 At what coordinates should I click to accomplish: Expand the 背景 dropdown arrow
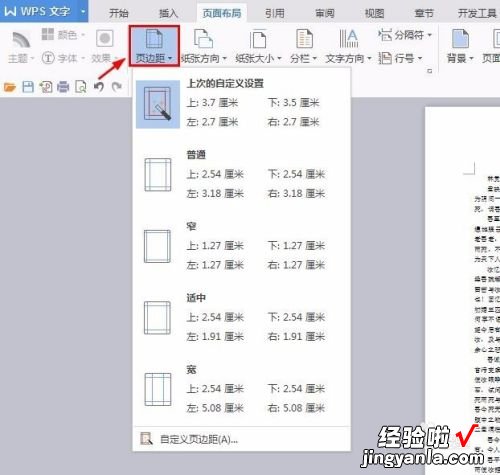471,59
